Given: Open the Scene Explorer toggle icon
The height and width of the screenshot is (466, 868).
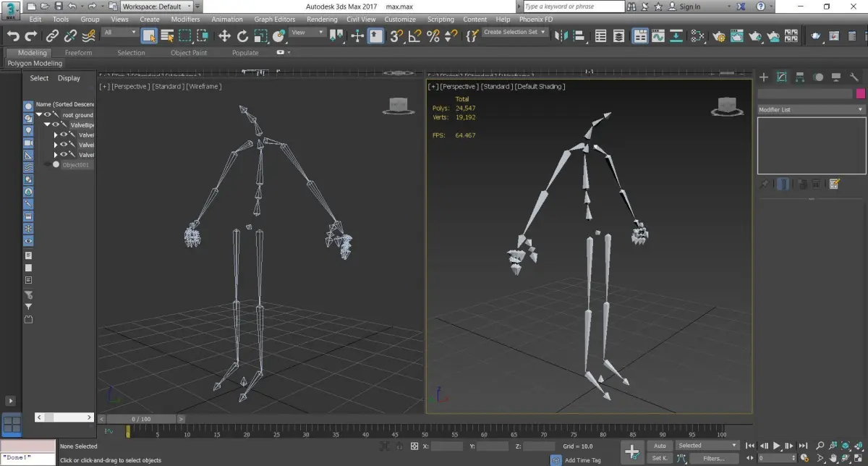Looking at the screenshot, I should 600,35.
